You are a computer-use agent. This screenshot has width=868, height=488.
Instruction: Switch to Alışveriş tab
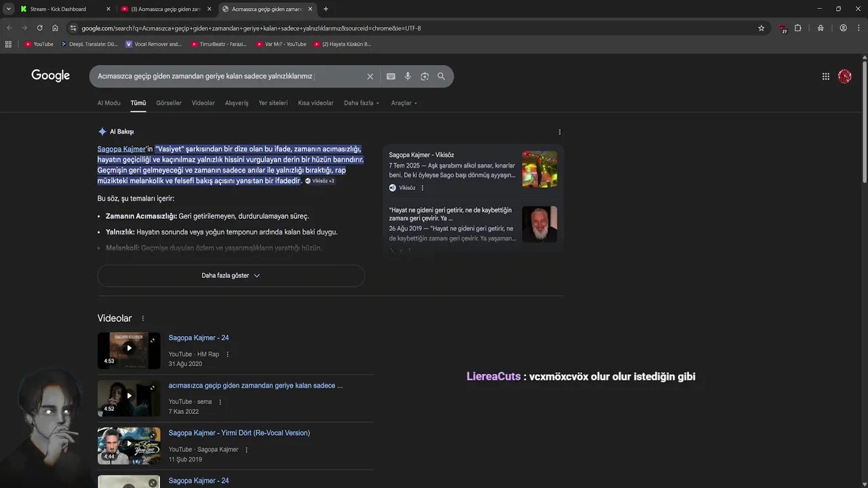pos(237,103)
